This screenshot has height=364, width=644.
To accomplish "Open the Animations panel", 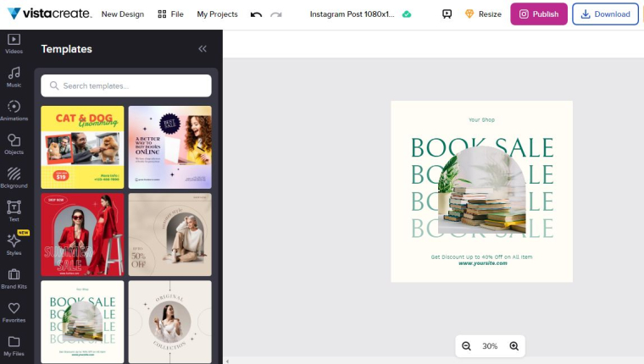I will pyautogui.click(x=14, y=110).
